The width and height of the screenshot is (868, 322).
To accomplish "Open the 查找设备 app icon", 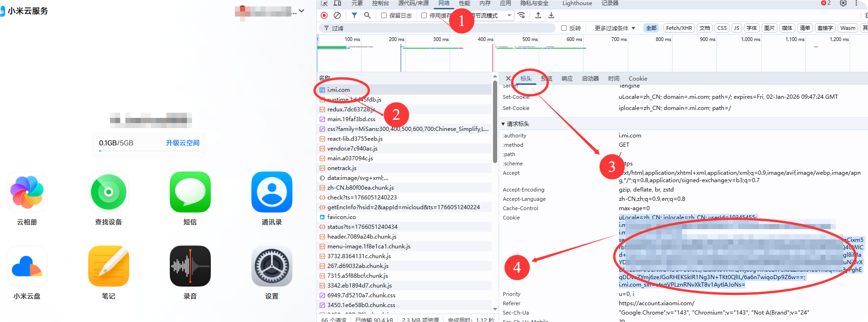I will tap(109, 192).
